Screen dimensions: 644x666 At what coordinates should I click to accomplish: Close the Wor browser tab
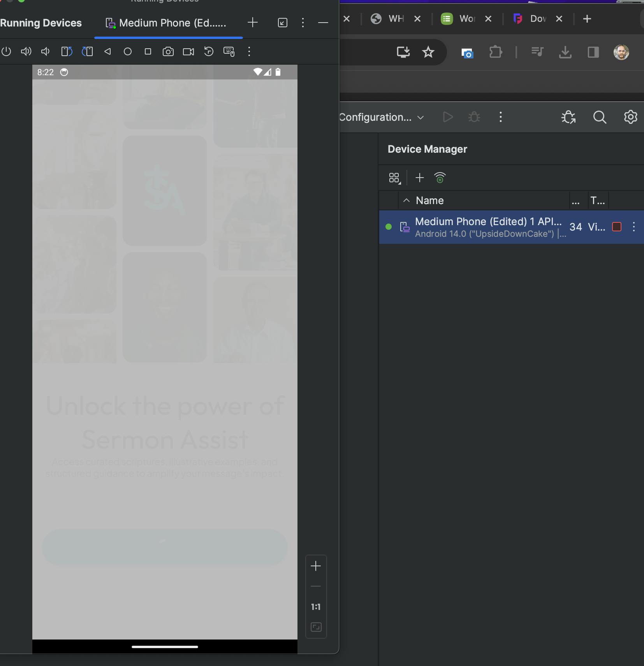[488, 19]
